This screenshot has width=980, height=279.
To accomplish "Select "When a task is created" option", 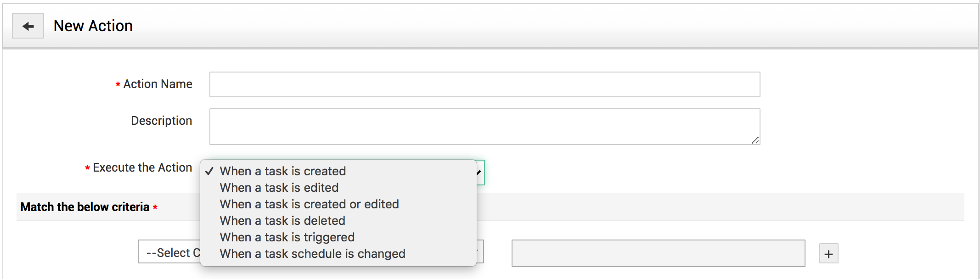I will click(x=282, y=171).
